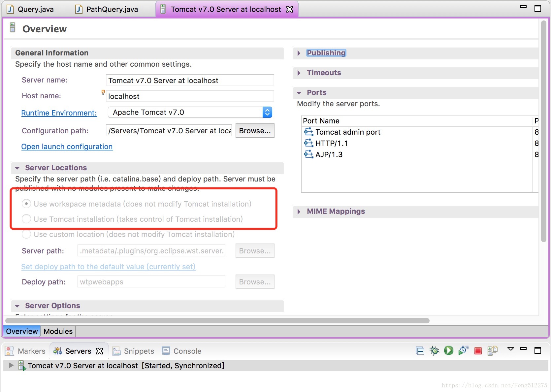Image resolution: width=551 pixels, height=392 pixels.
Task: Click the Tomcat admin port row icon
Action: click(308, 132)
